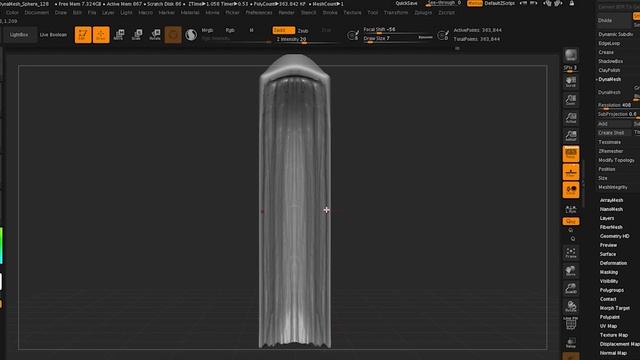Toggle the Zsub mode button

pyautogui.click(x=303, y=31)
